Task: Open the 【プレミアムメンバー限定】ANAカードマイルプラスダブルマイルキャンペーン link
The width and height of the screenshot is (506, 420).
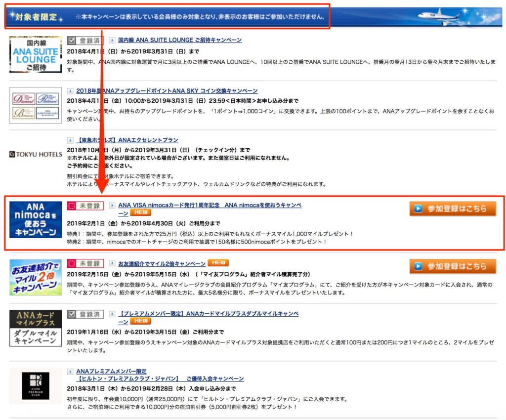Action: tap(208, 317)
